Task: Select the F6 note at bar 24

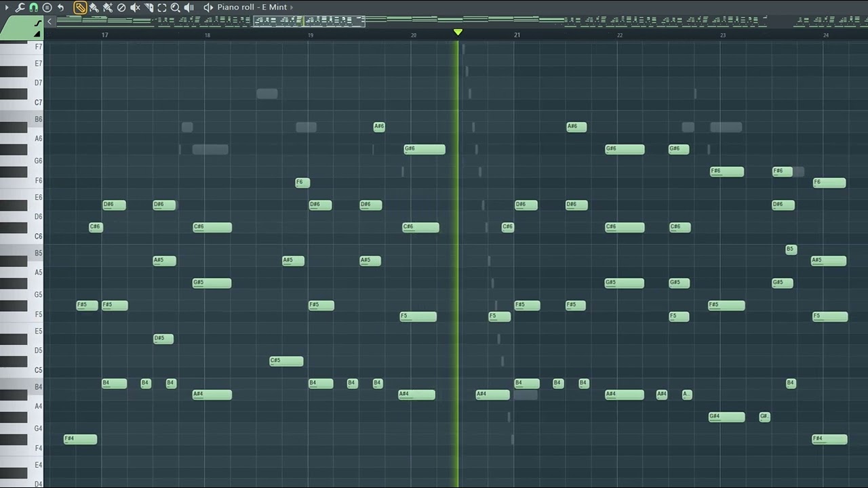Action: (829, 182)
